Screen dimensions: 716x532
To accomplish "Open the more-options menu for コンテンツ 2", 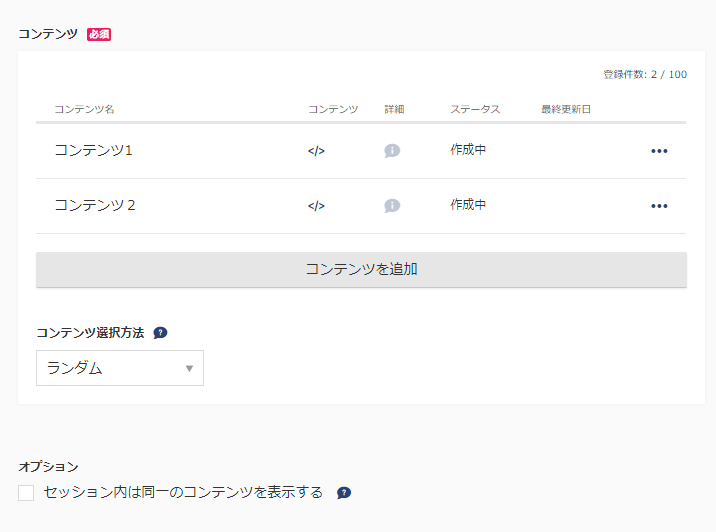I will pos(659,206).
